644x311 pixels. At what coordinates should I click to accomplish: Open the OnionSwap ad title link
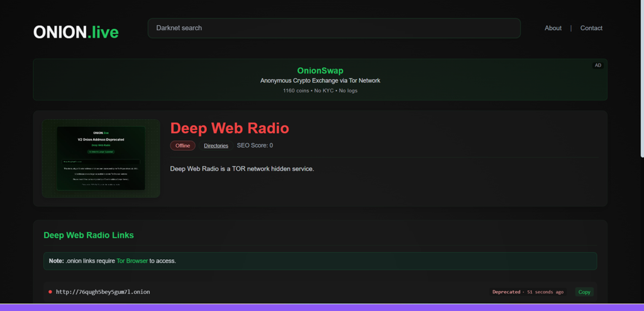coord(320,70)
